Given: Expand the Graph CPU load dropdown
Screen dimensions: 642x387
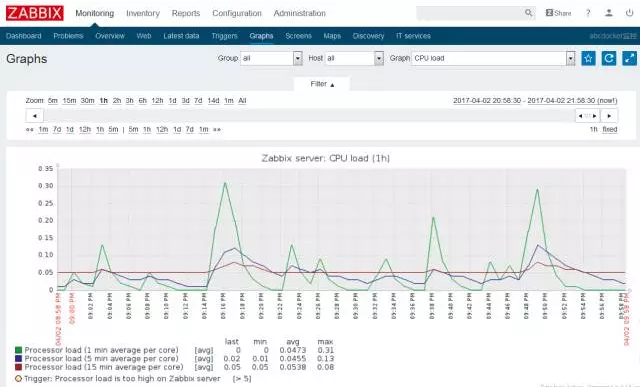Looking at the screenshot, I should coord(493,59).
